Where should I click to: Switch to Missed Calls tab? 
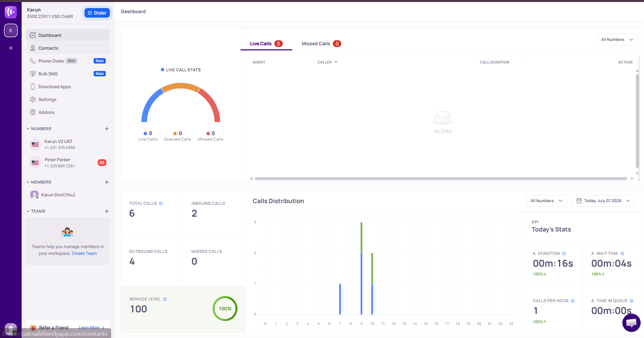(x=321, y=44)
